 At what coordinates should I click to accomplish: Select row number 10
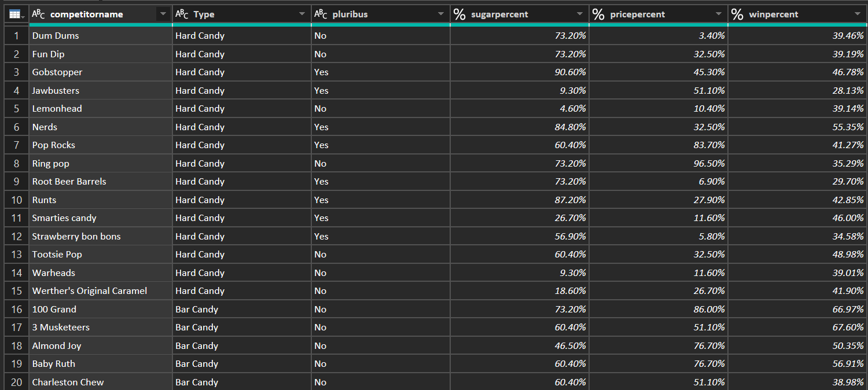(17, 200)
